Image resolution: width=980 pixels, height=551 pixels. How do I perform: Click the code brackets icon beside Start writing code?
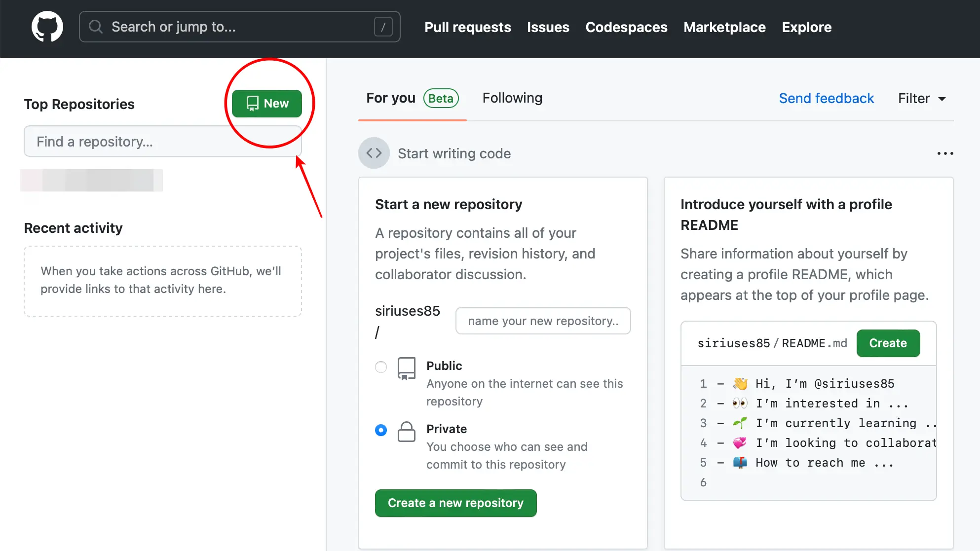point(374,153)
